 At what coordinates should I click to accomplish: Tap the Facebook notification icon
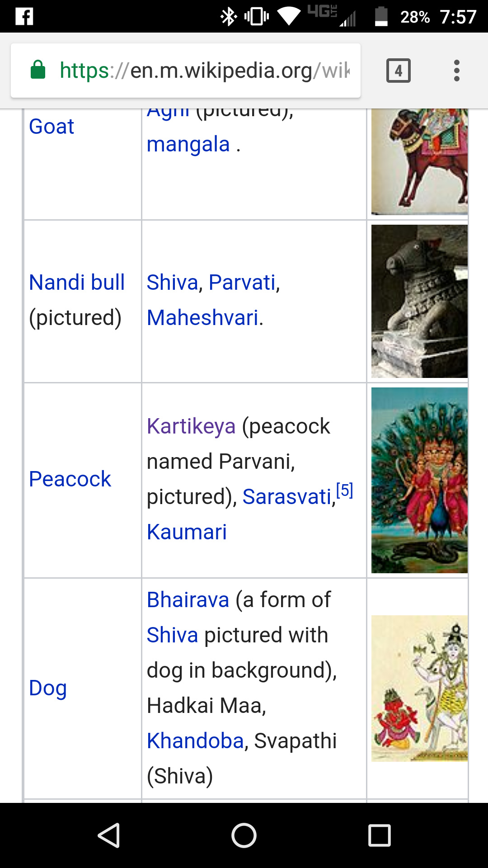pyautogui.click(x=24, y=17)
